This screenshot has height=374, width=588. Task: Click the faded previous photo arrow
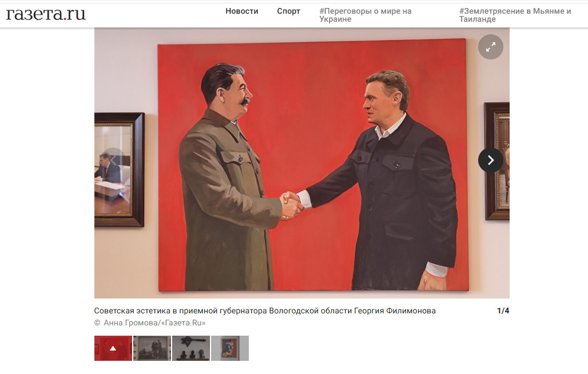pyautogui.click(x=113, y=160)
